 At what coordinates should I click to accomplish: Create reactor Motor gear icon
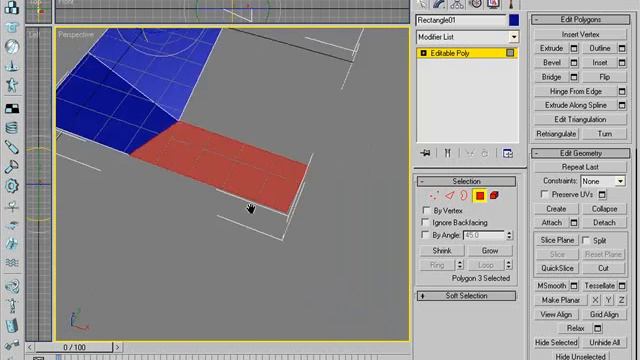tap(12, 186)
